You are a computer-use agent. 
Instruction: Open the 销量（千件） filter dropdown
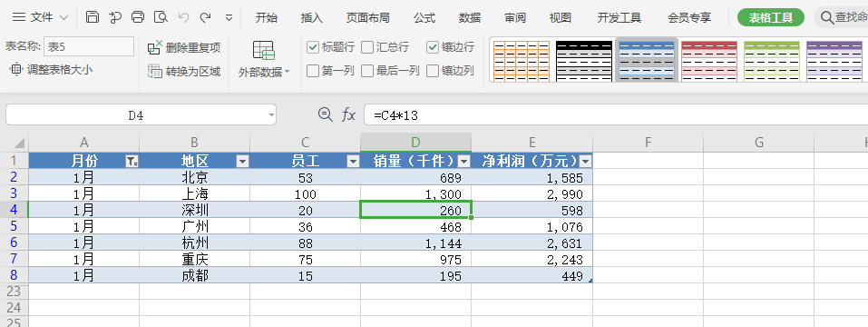[463, 162]
